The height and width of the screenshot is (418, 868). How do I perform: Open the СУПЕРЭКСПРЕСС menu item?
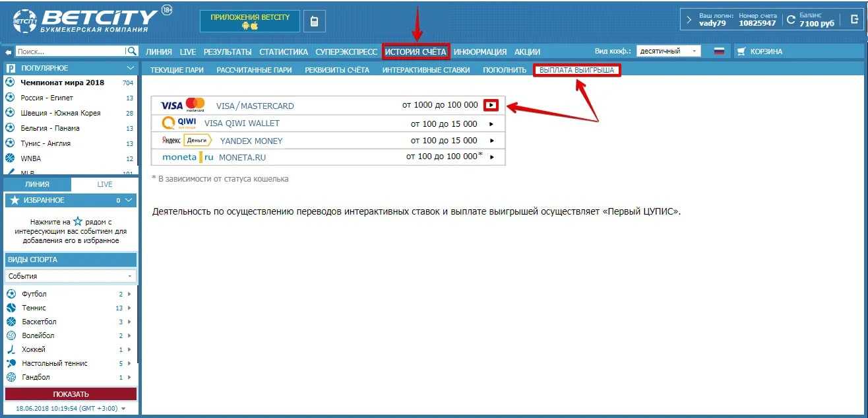click(x=346, y=52)
